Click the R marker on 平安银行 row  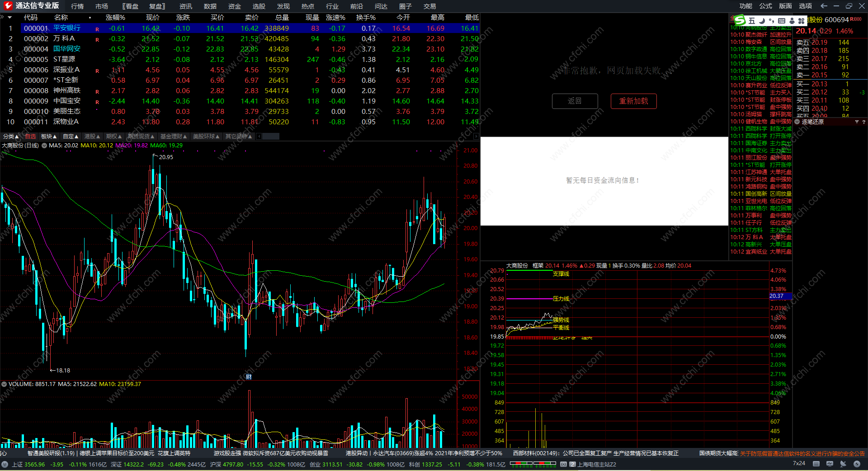[x=97, y=29]
